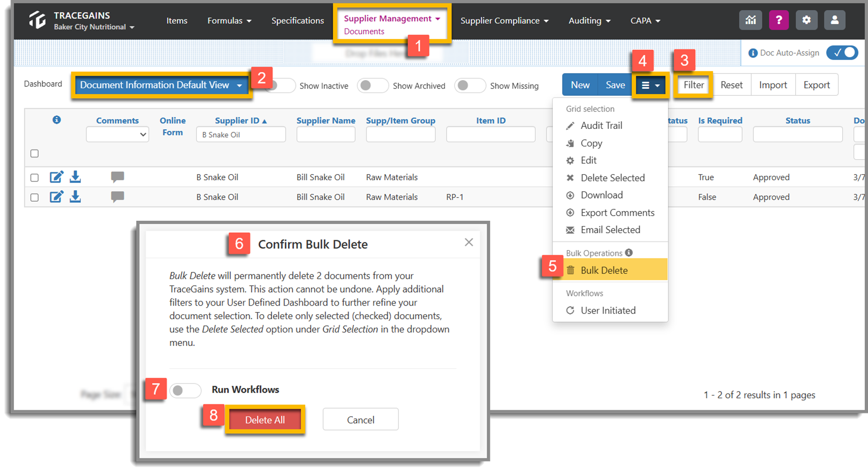This screenshot has height=472, width=868.
Task: Confirm with the Delete All button
Action: [265, 420]
